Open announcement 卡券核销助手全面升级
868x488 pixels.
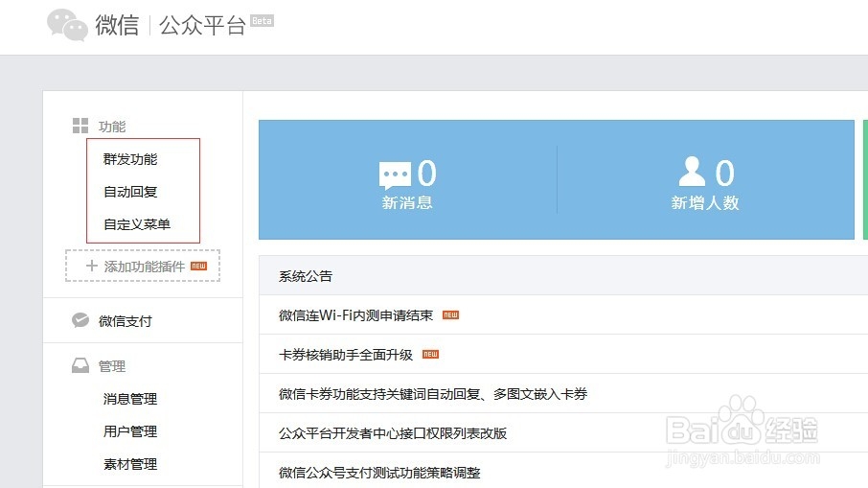[x=346, y=355]
